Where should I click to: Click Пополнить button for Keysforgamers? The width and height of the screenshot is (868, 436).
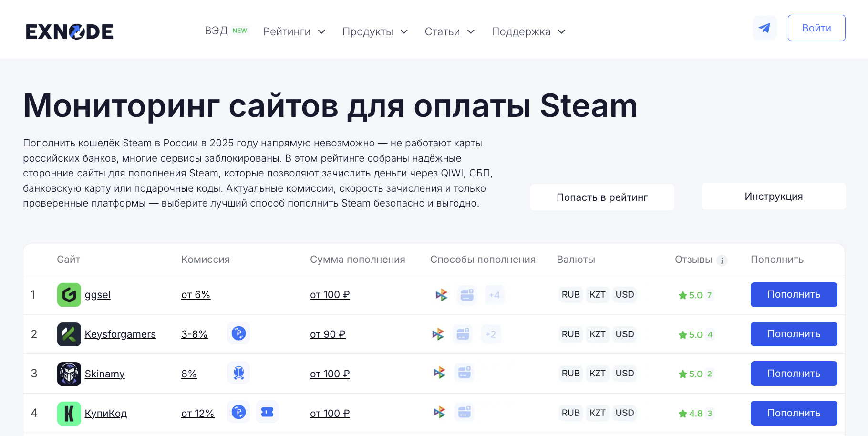coord(794,334)
